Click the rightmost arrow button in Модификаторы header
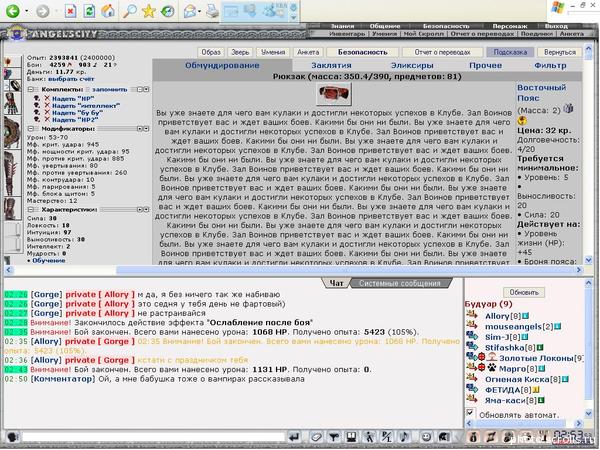Viewport: 600px width, 450px height. (147, 129)
